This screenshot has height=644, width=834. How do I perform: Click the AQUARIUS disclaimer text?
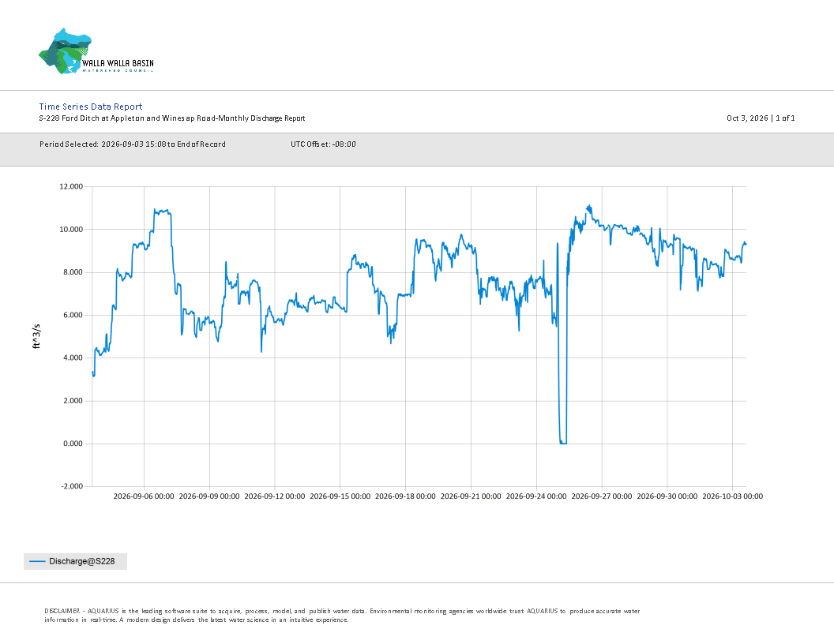pos(342,616)
